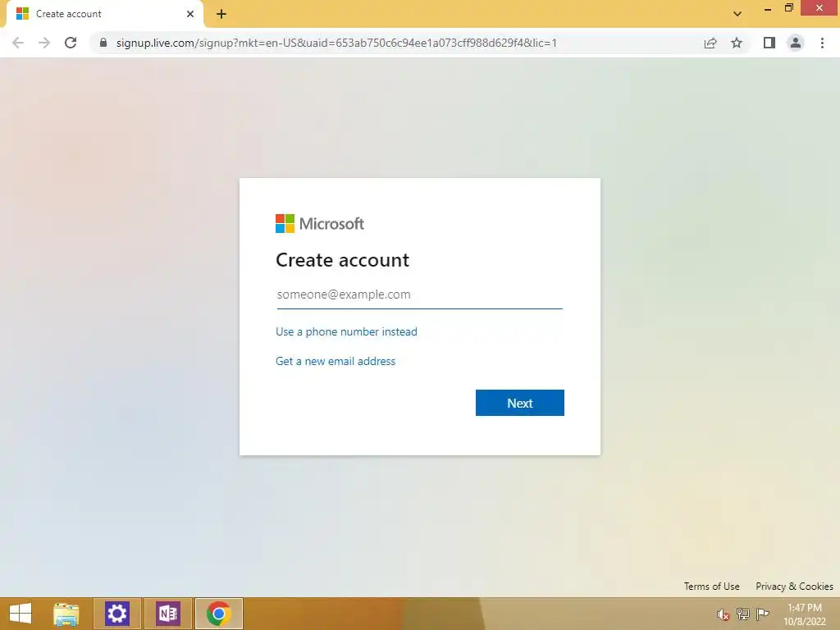Close the Create account tab
Image resolution: width=840 pixels, height=630 pixels.
coord(190,14)
